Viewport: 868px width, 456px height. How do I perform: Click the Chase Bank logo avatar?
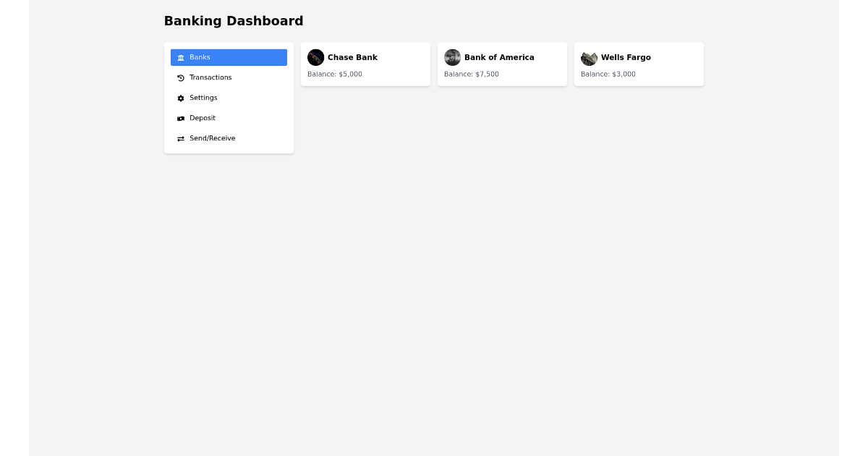coord(316,57)
